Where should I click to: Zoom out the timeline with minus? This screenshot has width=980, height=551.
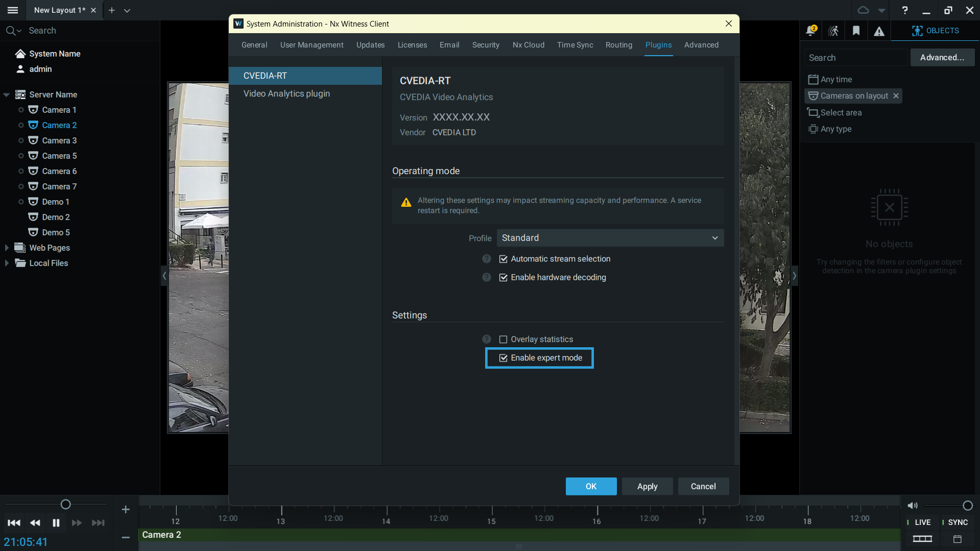(x=126, y=537)
